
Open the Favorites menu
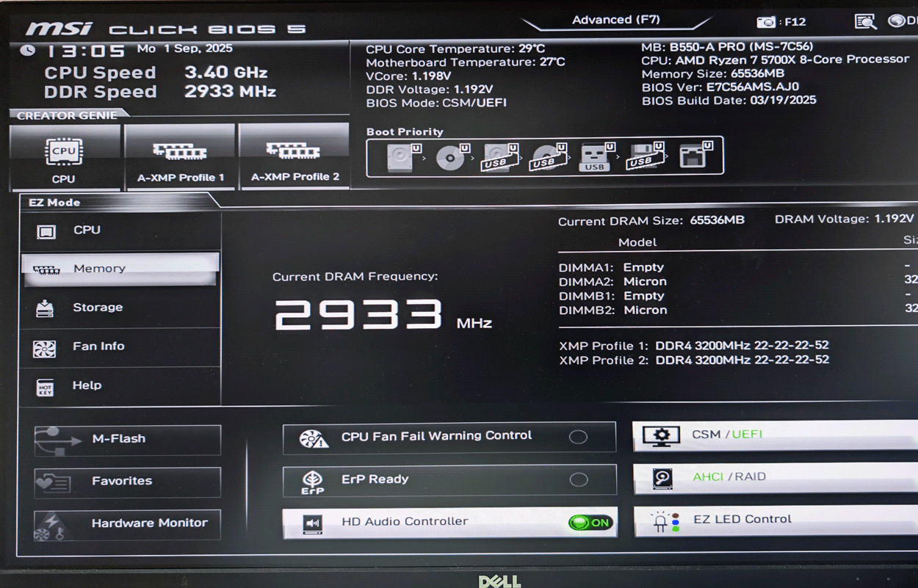point(127,482)
